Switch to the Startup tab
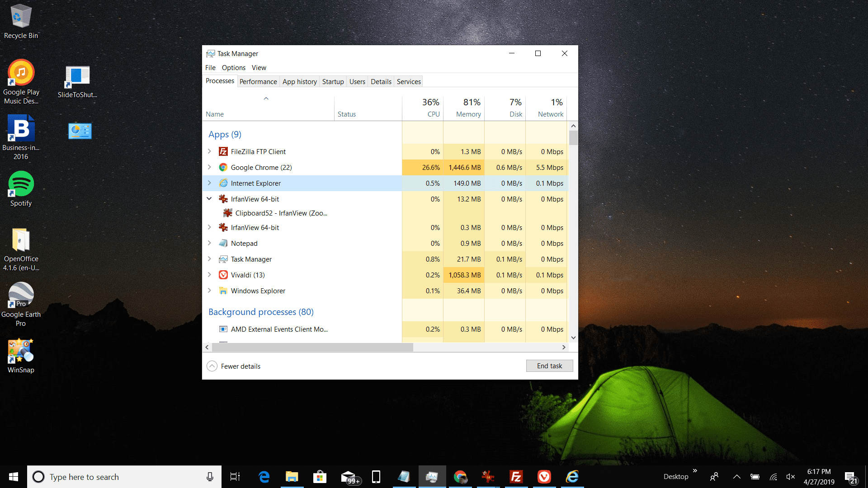Screen dimensions: 868x488 click(x=332, y=81)
